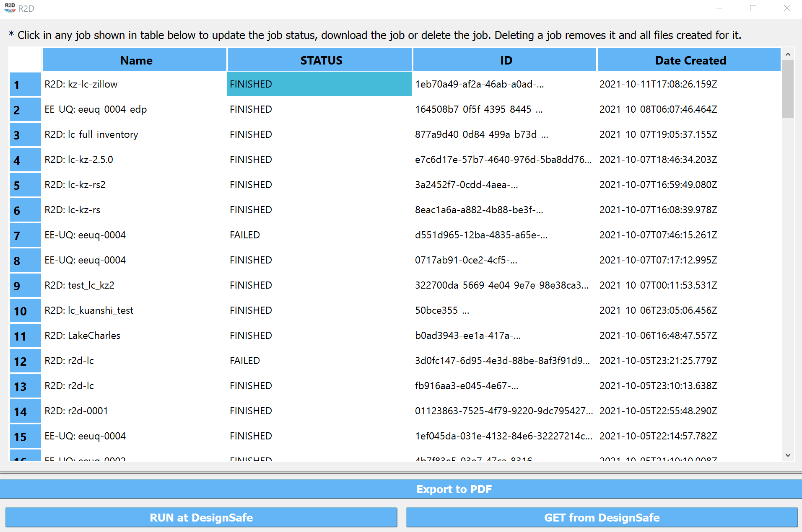
Task: Click job name 'R2D: lc_kuanshi_test'
Action: point(89,310)
